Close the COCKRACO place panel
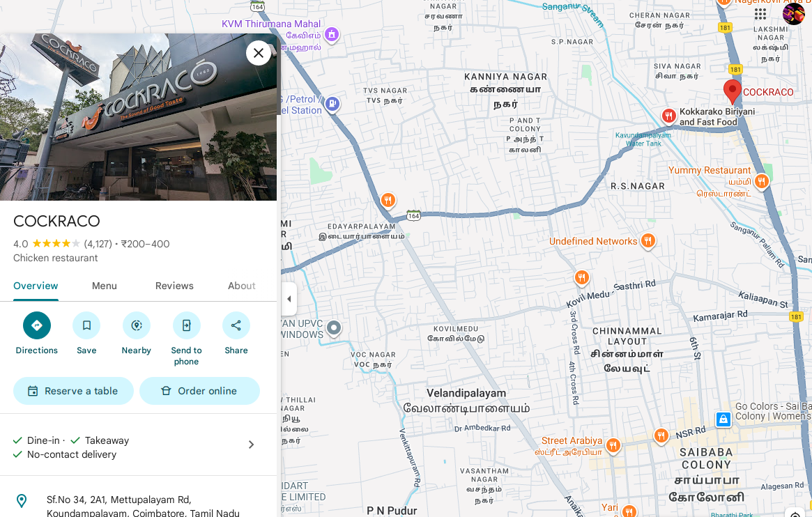The width and height of the screenshot is (812, 517). (x=259, y=53)
